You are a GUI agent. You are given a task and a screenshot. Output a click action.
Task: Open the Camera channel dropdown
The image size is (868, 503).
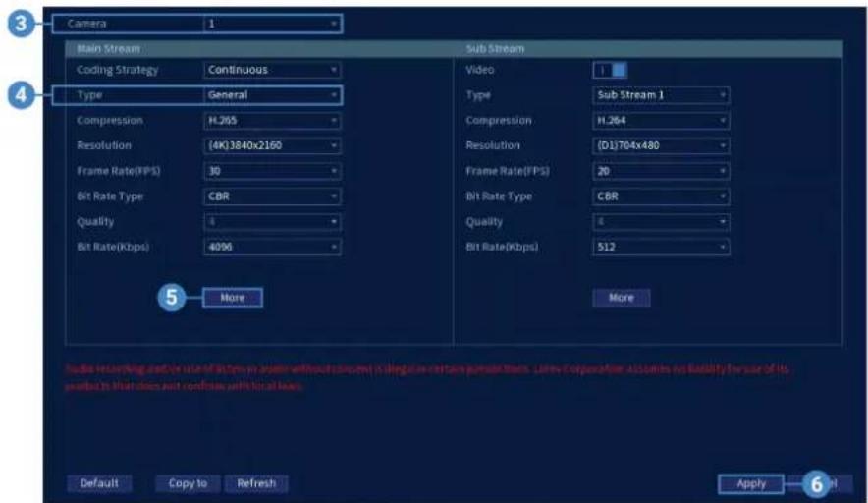point(272,24)
